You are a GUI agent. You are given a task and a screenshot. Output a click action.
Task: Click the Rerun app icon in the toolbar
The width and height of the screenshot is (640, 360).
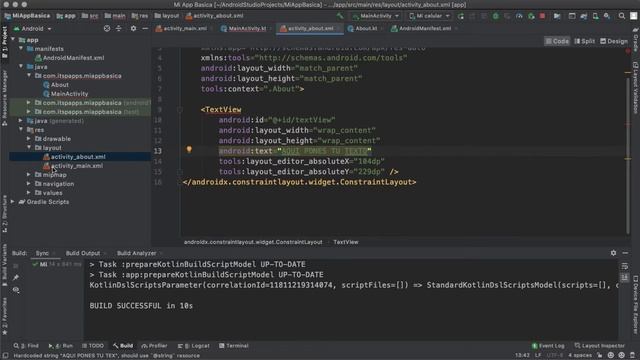click(460, 16)
